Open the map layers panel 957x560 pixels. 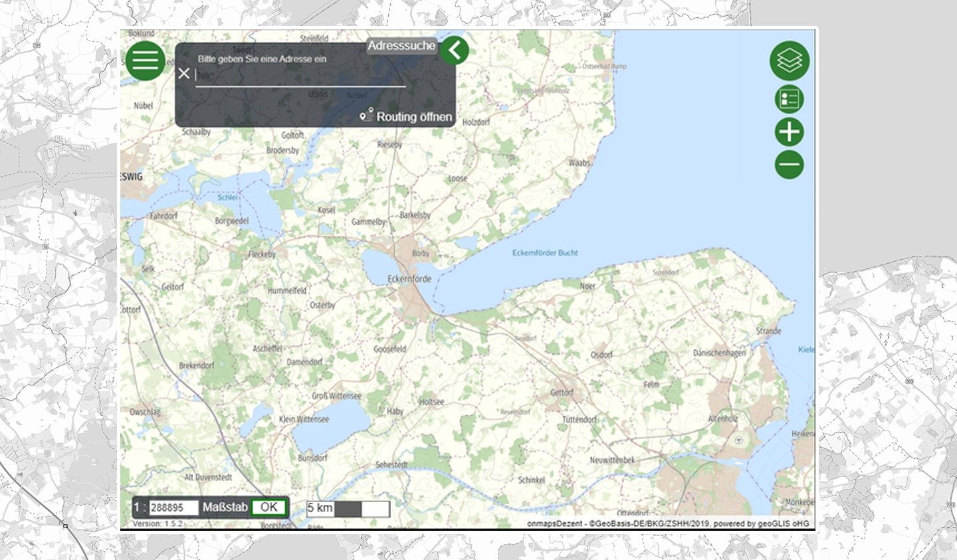(790, 61)
